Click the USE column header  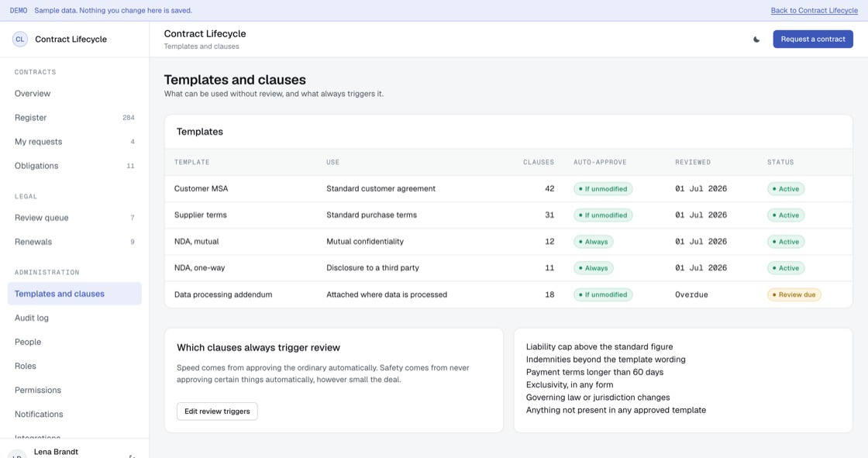332,162
